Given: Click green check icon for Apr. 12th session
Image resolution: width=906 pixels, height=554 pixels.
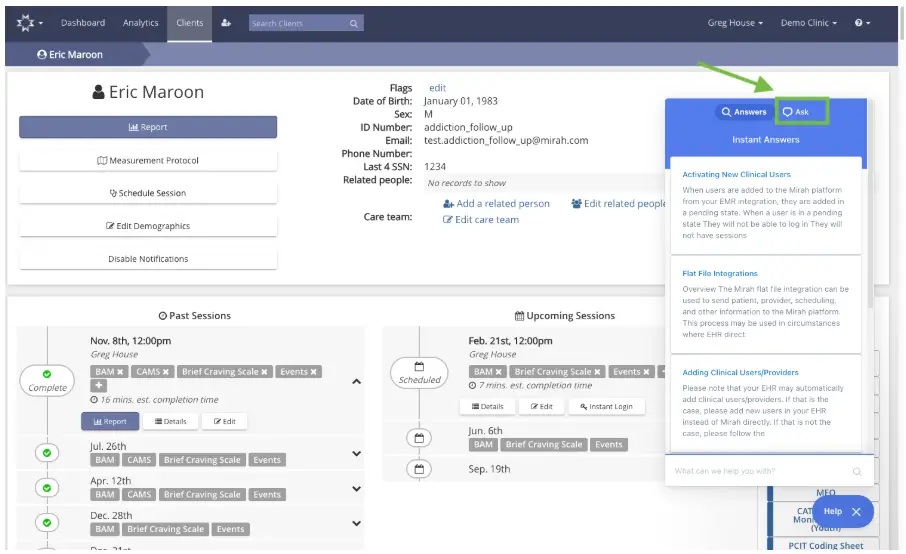Looking at the screenshot, I should pos(47,488).
